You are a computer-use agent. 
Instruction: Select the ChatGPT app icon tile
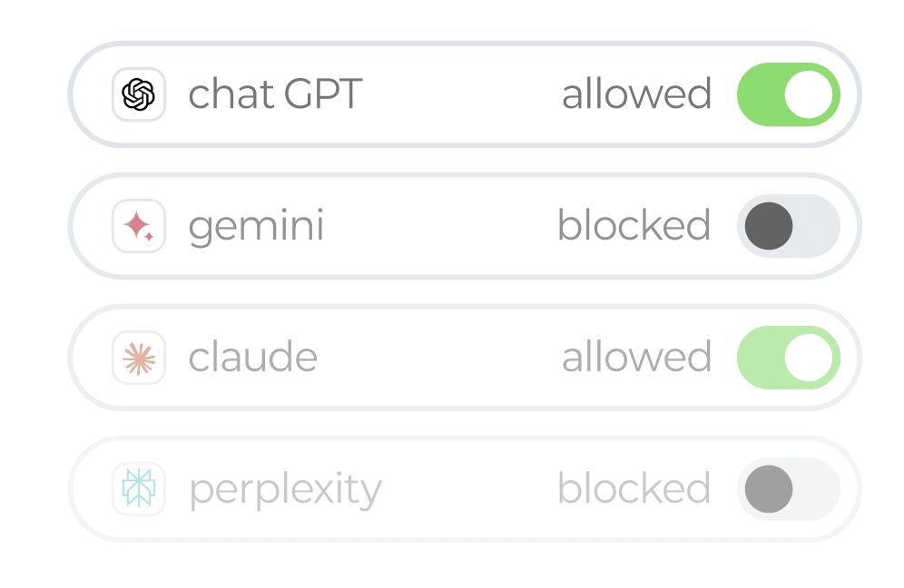point(138,93)
